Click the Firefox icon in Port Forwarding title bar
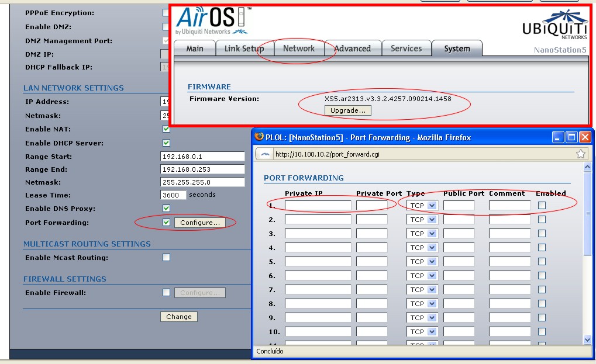Image resolution: width=596 pixels, height=364 pixels. tap(259, 137)
